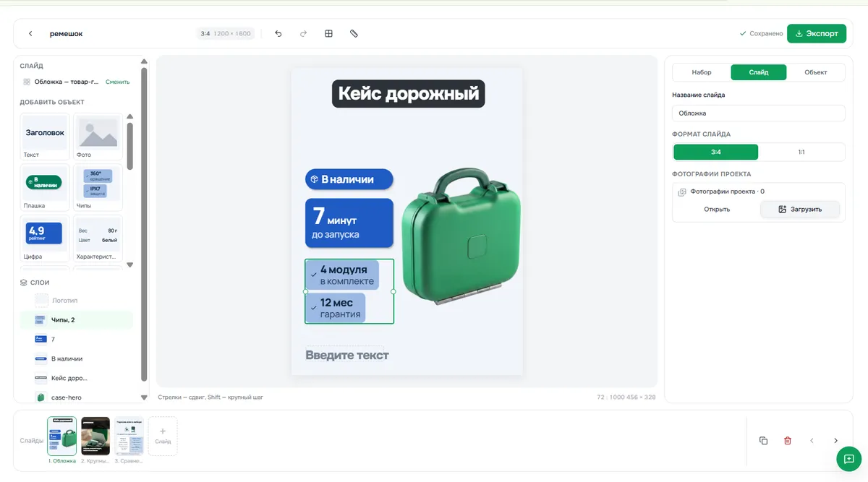Click the 12 мес гарантия chip on canvas
Viewport: 868px width, 482px height.
click(x=336, y=308)
